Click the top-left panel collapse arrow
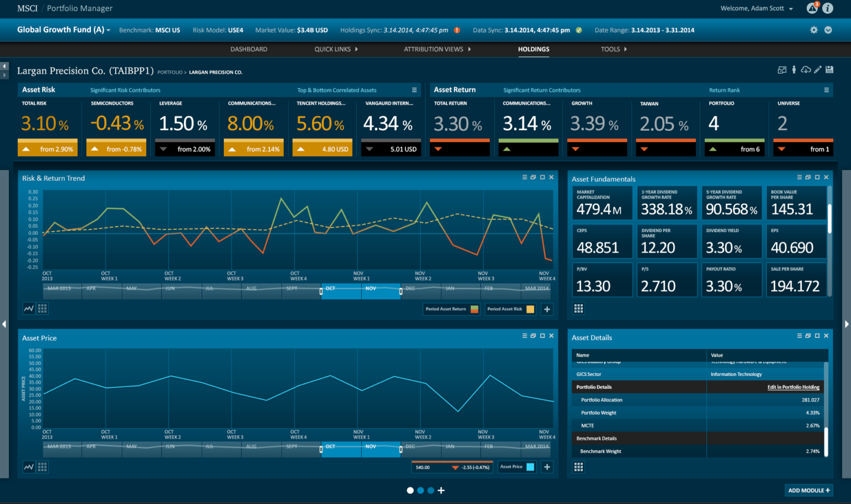 4,66
